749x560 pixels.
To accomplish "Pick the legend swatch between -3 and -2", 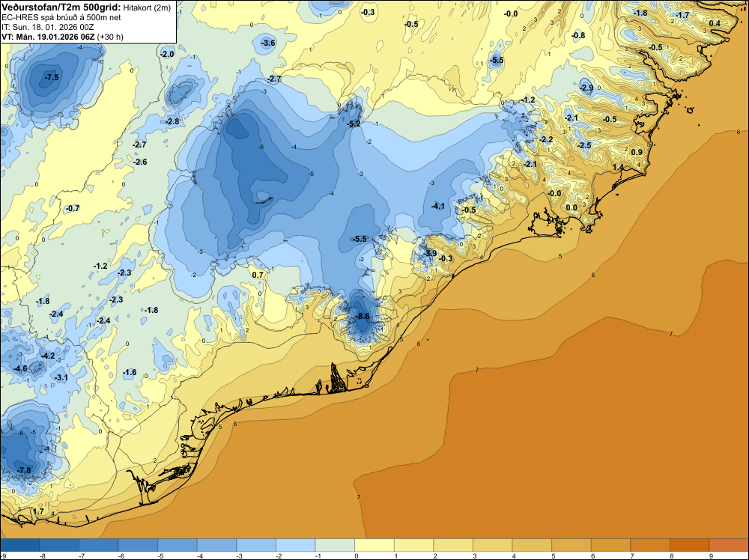I will pyautogui.click(x=256, y=545).
